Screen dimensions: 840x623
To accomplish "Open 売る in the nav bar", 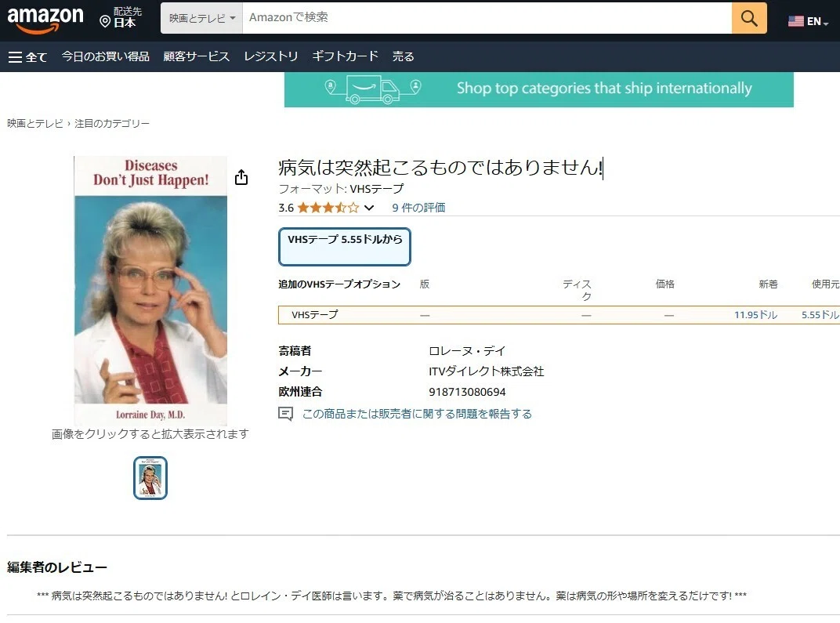I will (x=403, y=56).
